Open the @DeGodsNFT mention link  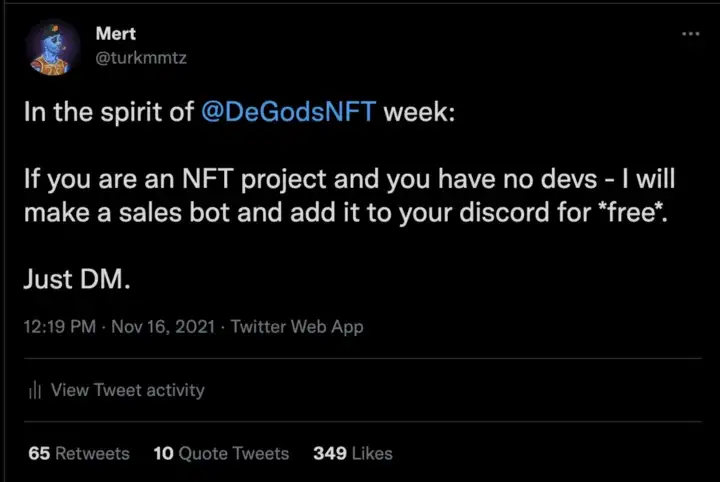tap(288, 112)
